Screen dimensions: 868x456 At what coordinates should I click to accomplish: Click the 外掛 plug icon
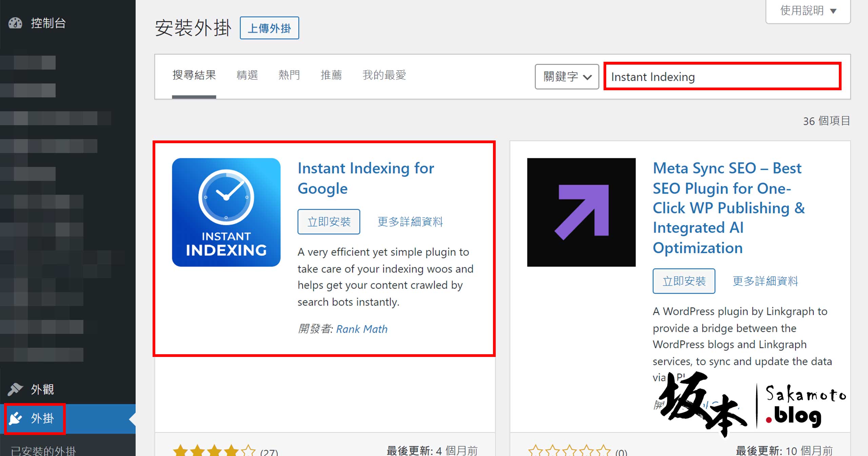pyautogui.click(x=15, y=418)
